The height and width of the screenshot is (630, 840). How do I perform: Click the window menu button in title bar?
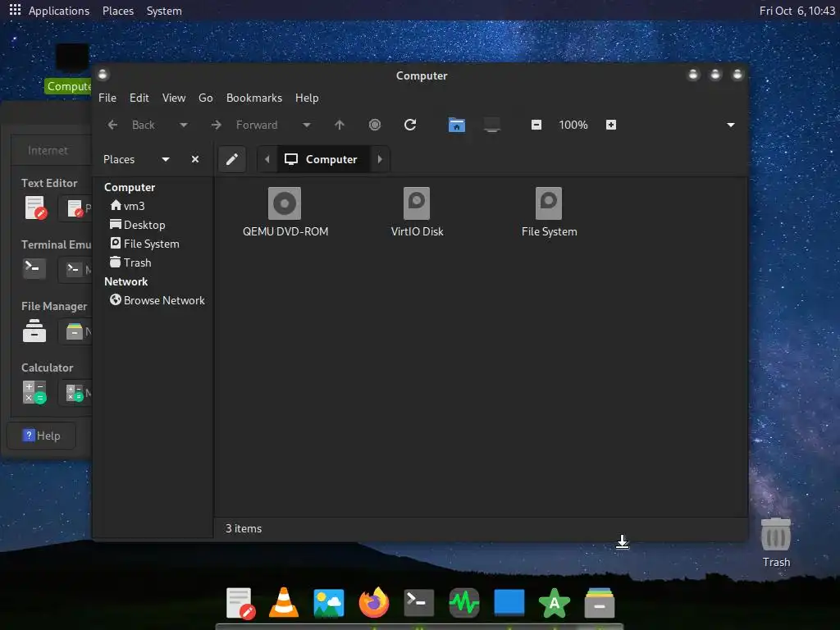point(103,75)
